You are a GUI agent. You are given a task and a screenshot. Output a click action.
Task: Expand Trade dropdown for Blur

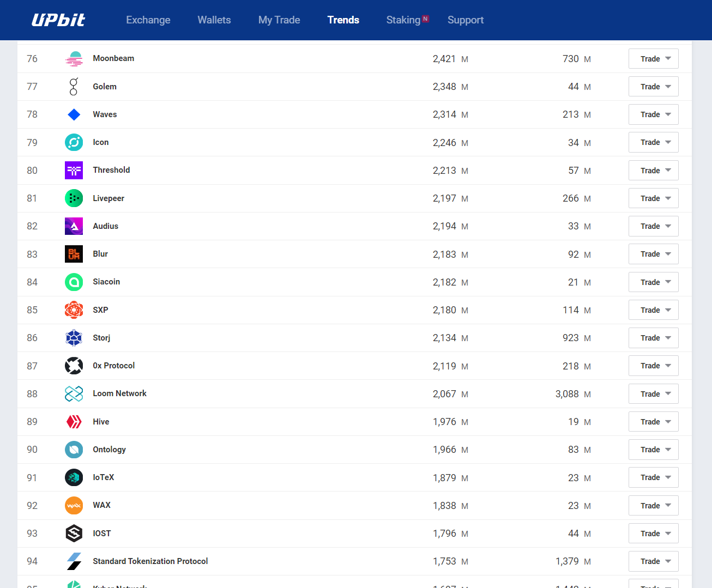654,254
